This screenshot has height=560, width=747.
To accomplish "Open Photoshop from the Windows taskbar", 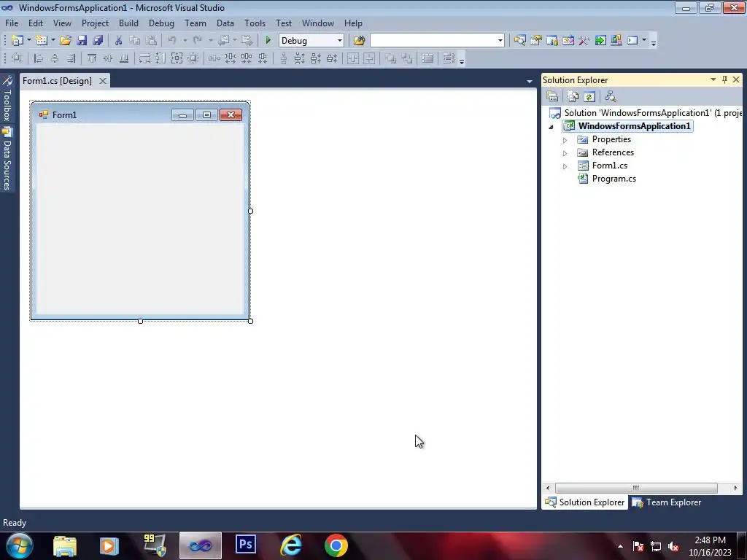I will click(x=246, y=545).
